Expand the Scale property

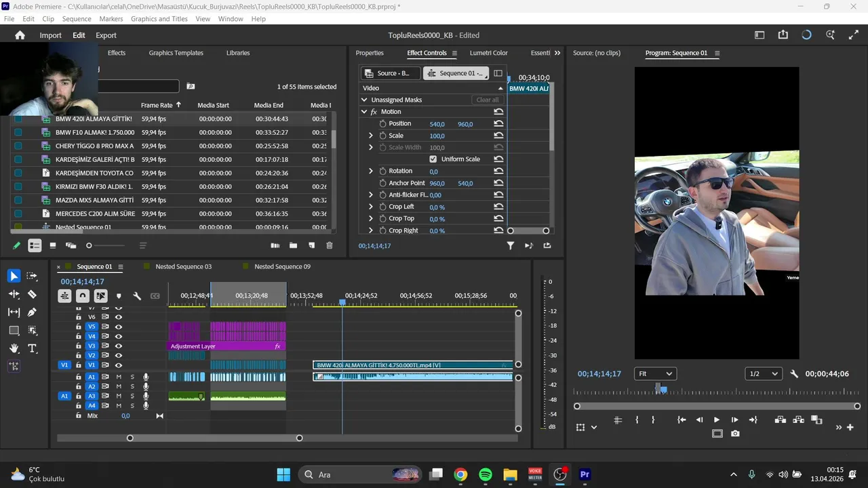371,136
